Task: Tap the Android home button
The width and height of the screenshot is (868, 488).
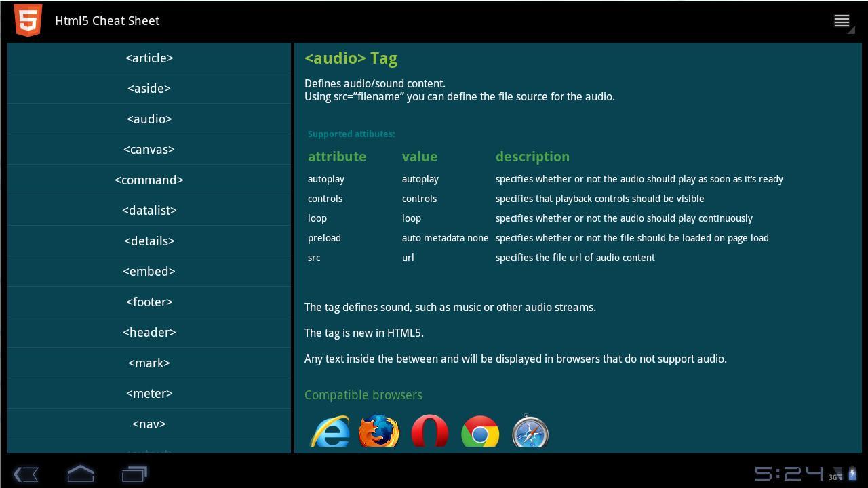Action: [80, 474]
